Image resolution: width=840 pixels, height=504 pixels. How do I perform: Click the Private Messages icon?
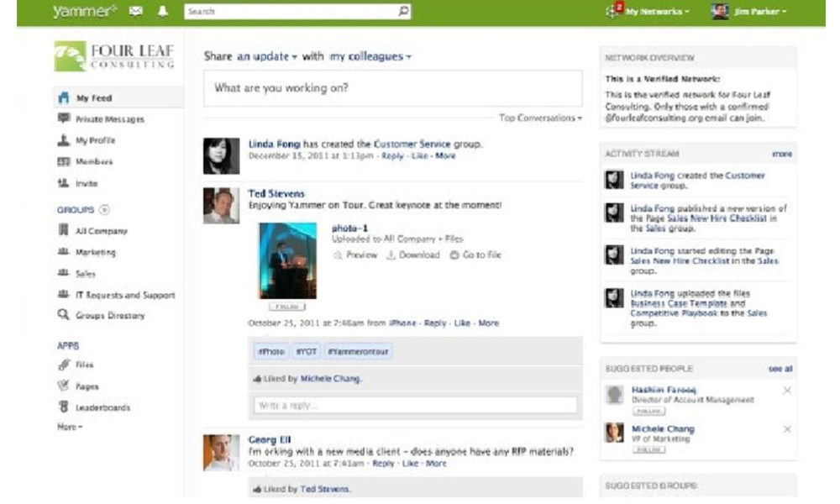coord(64,118)
